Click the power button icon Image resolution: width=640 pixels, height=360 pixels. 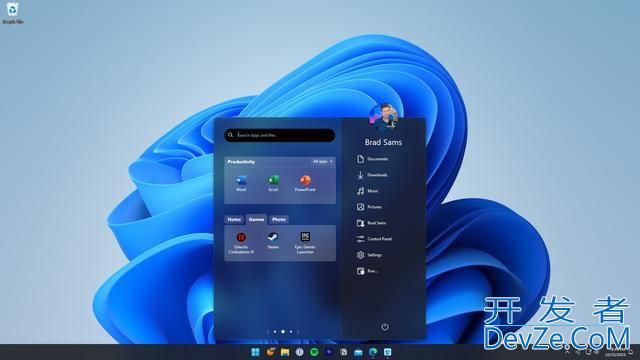[384, 327]
